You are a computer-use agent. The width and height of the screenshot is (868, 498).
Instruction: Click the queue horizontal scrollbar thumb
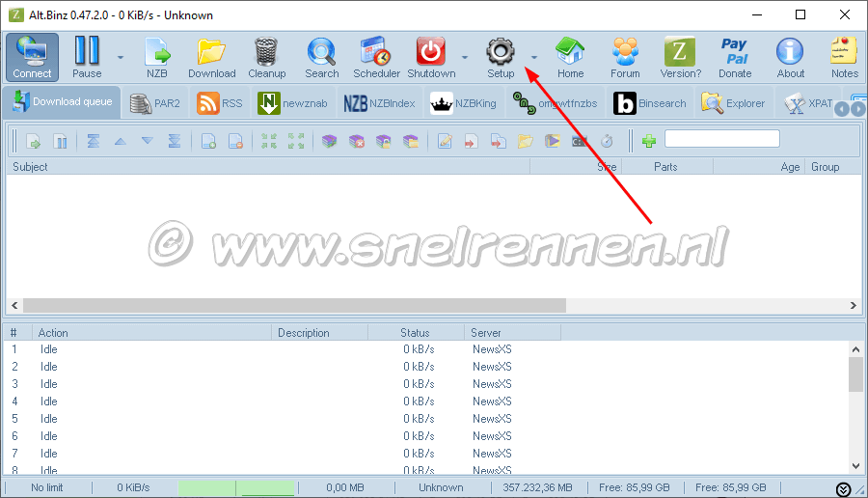tap(294, 305)
